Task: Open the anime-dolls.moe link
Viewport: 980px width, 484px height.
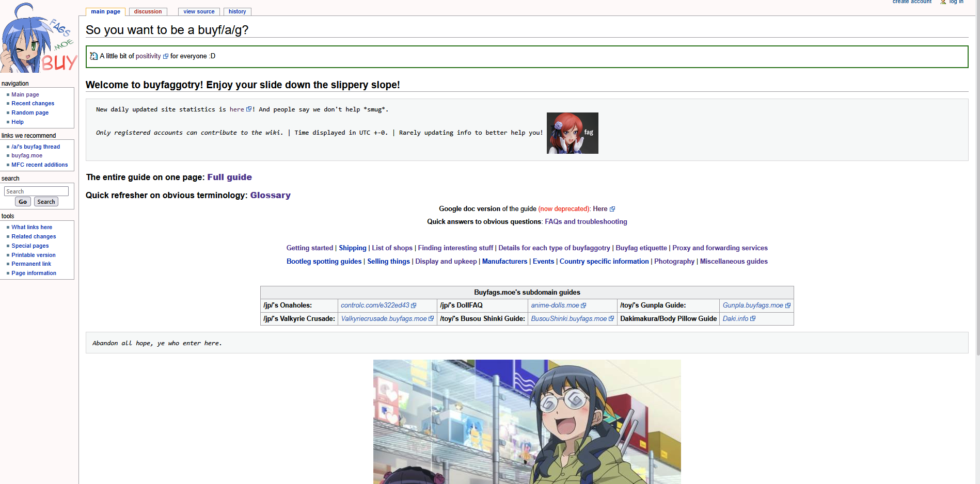Action: (x=555, y=305)
